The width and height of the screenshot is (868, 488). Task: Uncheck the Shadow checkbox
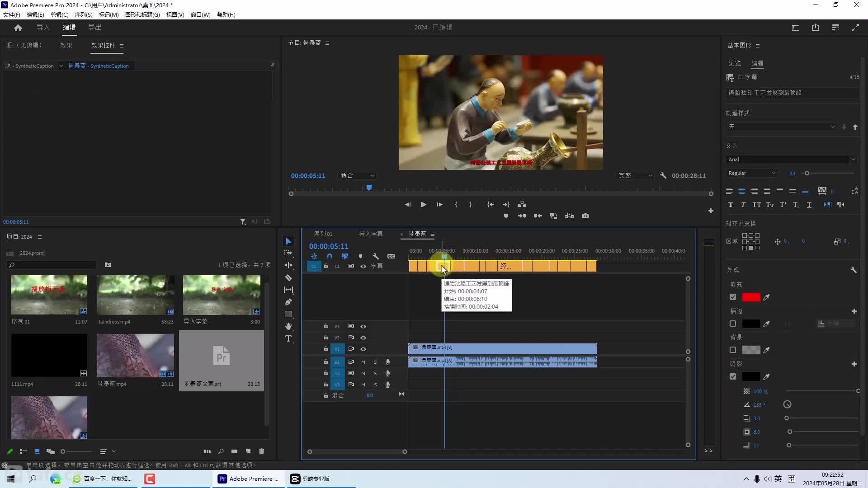(733, 377)
